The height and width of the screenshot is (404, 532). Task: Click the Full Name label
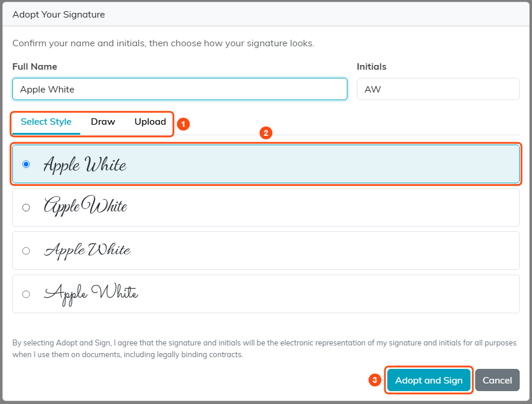pos(35,66)
